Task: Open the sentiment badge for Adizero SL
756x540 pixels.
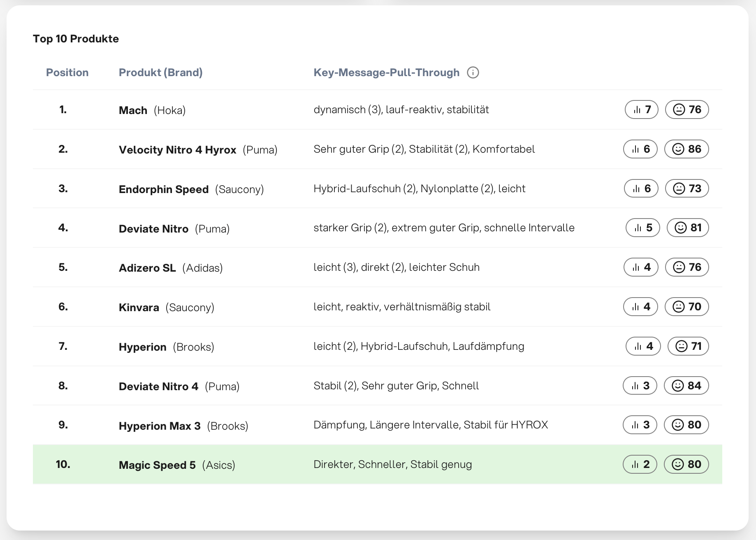Action: click(687, 267)
